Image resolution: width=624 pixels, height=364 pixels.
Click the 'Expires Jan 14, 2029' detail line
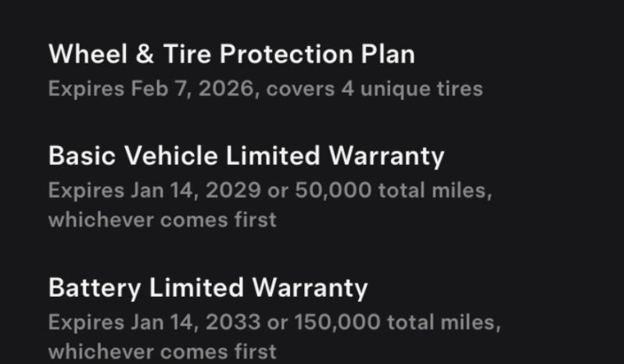[x=154, y=191]
